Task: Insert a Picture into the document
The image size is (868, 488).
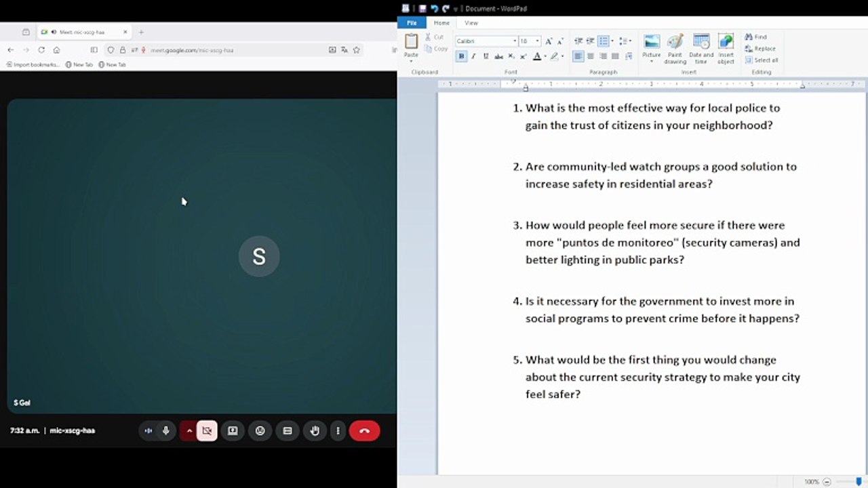Action: pyautogui.click(x=651, y=48)
